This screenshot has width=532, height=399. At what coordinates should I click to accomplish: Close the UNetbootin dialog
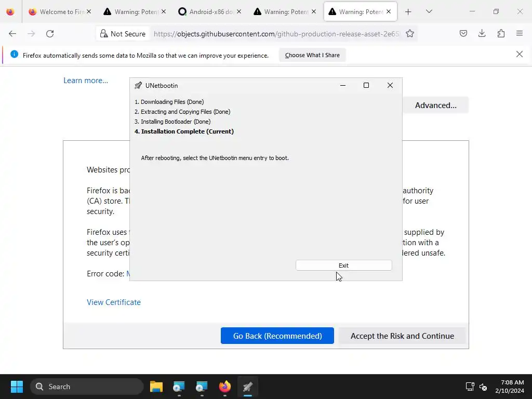coord(390,86)
